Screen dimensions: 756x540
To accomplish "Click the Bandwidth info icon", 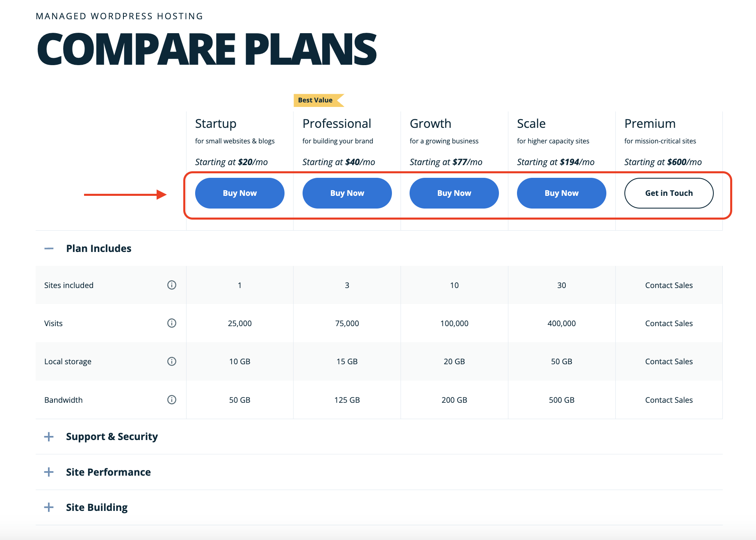I will tap(172, 399).
